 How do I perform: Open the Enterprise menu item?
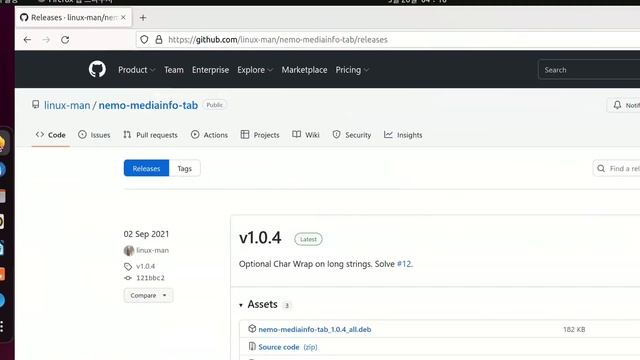[210, 70]
